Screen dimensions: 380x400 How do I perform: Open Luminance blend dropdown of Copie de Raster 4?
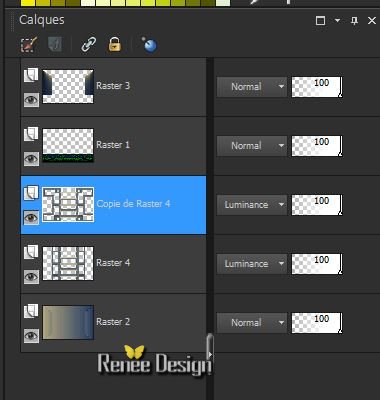pyautogui.click(x=252, y=205)
